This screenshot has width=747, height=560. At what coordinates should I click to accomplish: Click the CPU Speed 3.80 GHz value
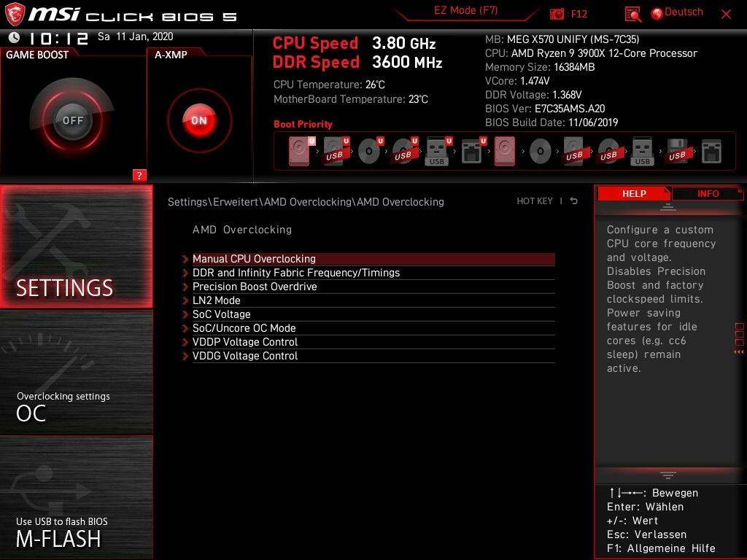[x=403, y=43]
